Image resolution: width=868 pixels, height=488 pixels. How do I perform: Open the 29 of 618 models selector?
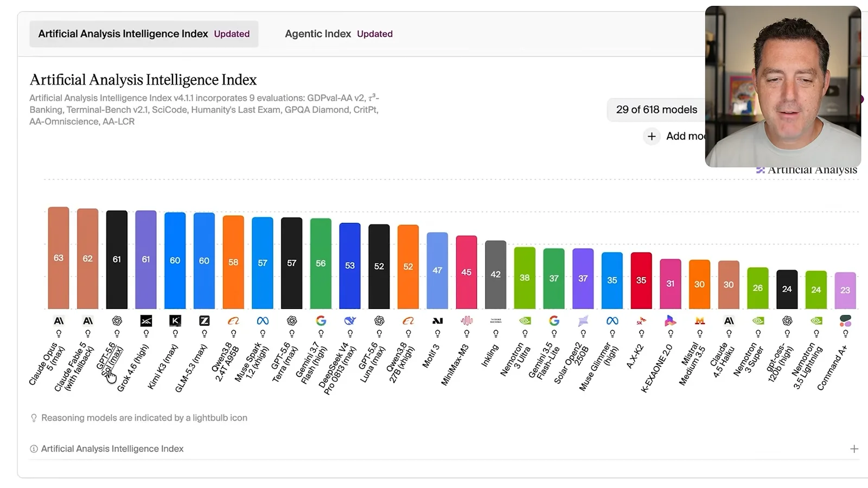tap(656, 110)
